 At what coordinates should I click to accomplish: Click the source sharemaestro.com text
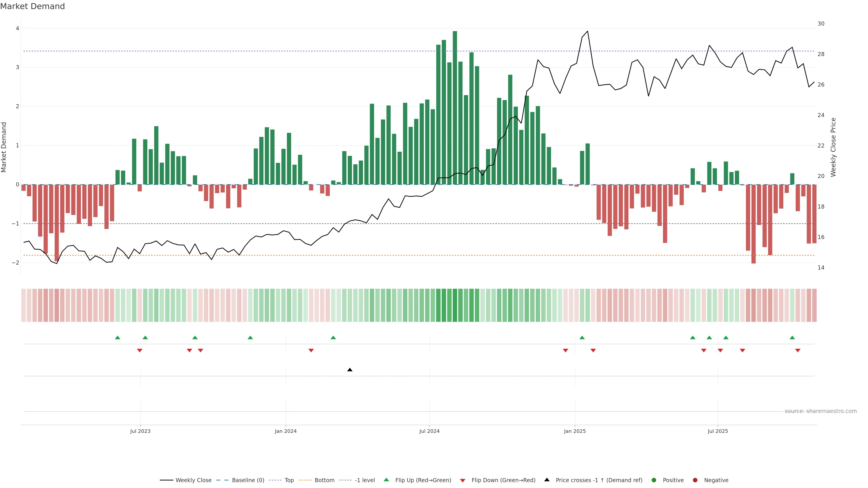point(821,411)
